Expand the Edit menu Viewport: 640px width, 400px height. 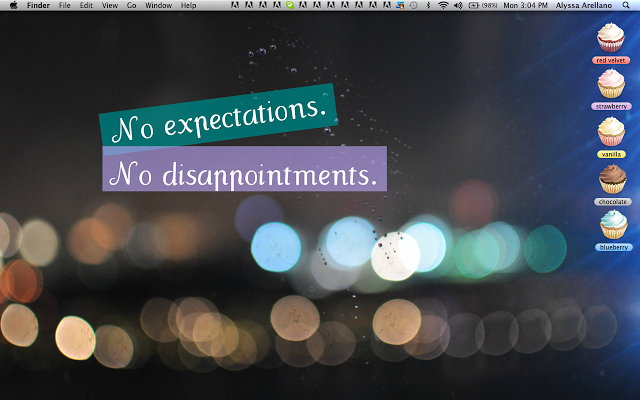87,6
